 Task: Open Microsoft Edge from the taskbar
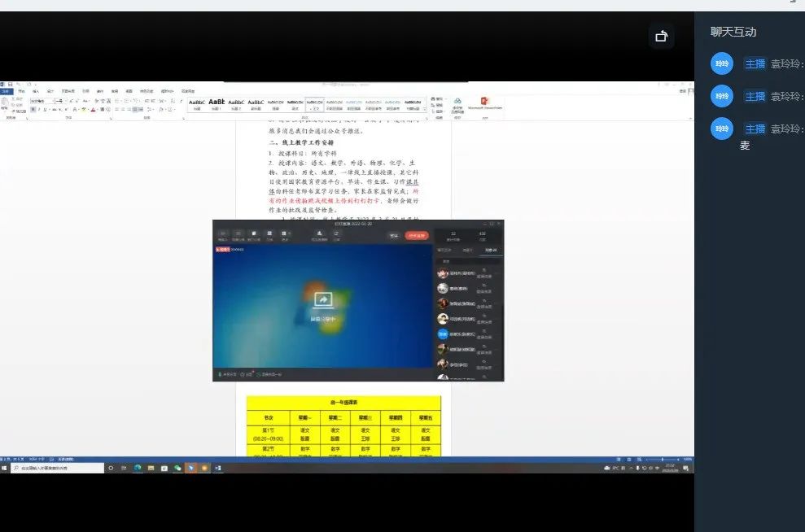(x=138, y=468)
